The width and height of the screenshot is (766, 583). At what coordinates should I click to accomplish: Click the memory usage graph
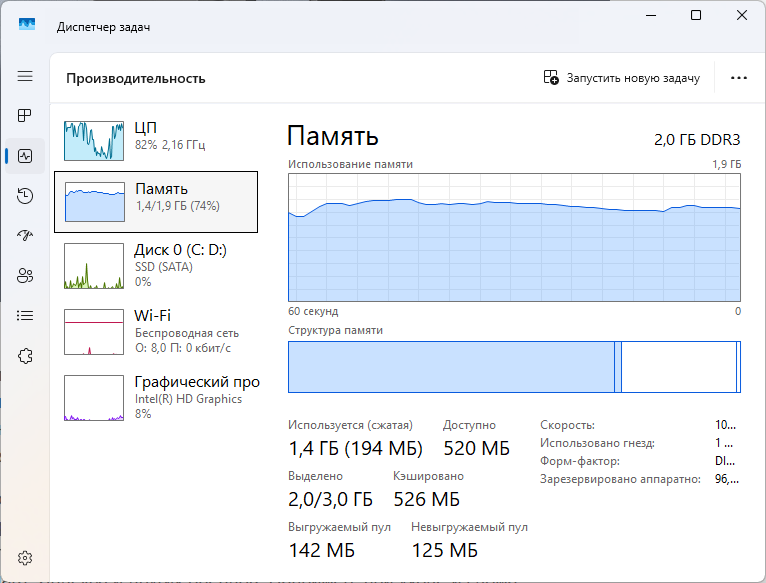coord(514,236)
